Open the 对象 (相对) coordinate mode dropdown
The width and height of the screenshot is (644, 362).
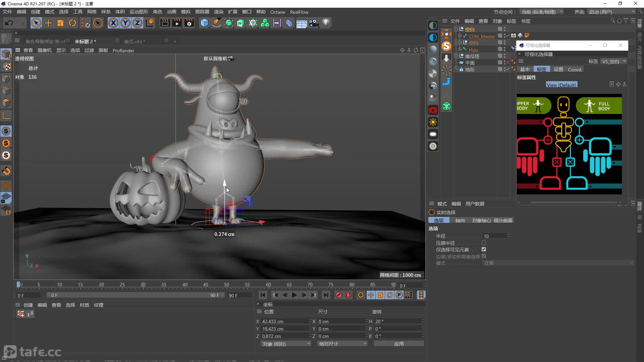286,344
